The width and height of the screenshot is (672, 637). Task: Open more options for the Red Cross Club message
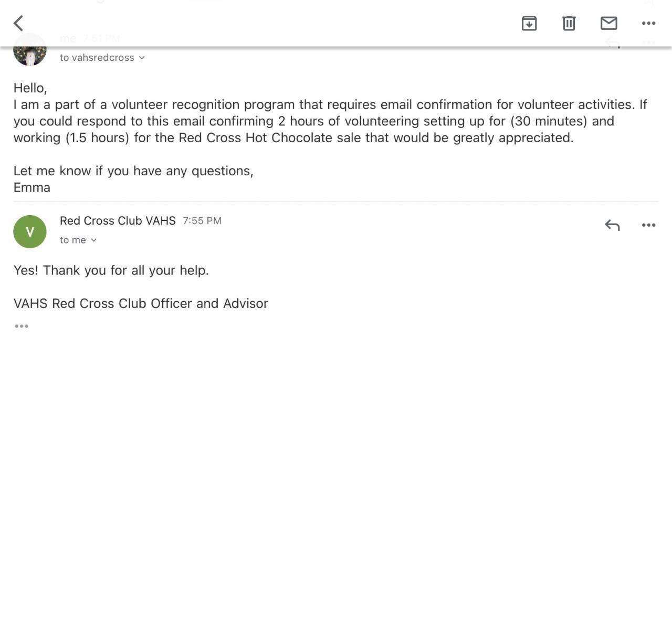pyautogui.click(x=648, y=225)
